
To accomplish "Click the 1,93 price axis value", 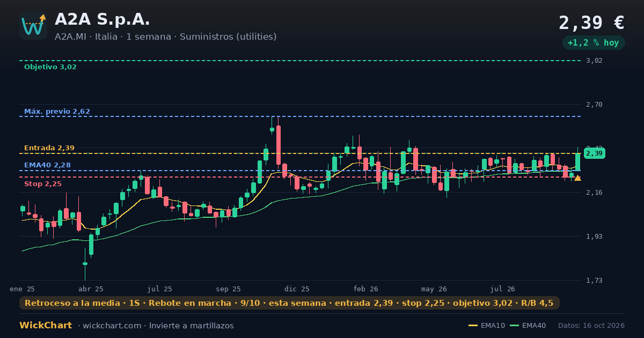I will [x=595, y=236].
